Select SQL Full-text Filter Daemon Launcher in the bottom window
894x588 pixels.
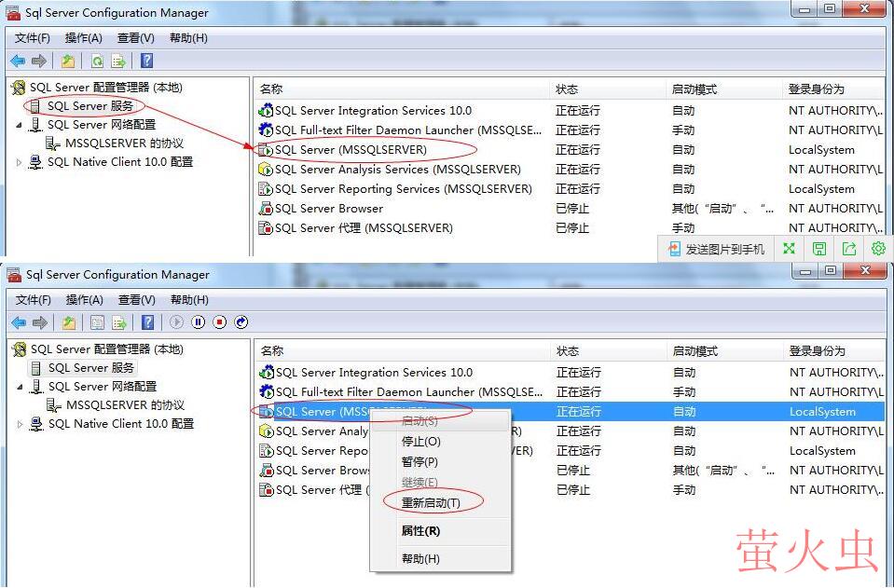(409, 392)
